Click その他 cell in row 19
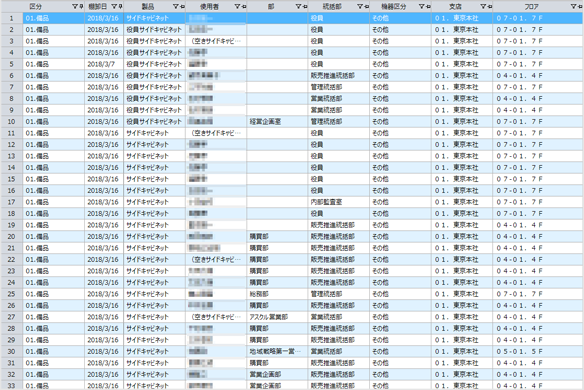Viewport: 584px width, 390px height. [400, 225]
